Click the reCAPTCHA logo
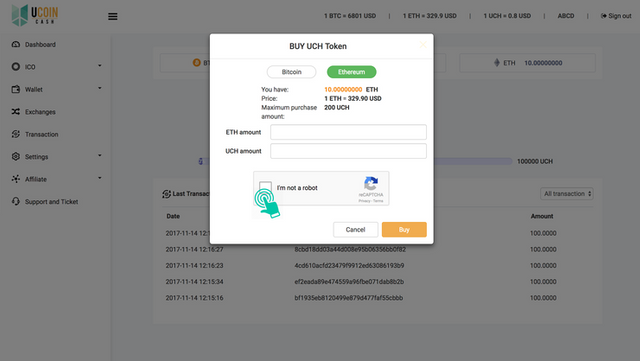Image resolution: width=640 pixels, height=361 pixels. click(371, 184)
